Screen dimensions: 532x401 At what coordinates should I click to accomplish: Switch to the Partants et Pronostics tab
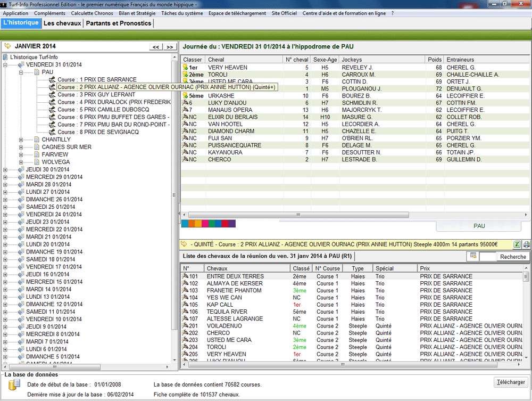(119, 23)
